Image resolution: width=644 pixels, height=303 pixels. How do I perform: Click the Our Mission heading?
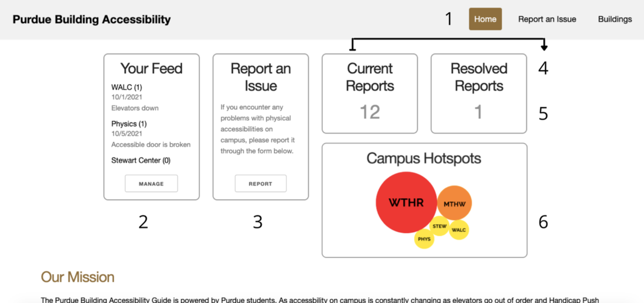coord(77,277)
